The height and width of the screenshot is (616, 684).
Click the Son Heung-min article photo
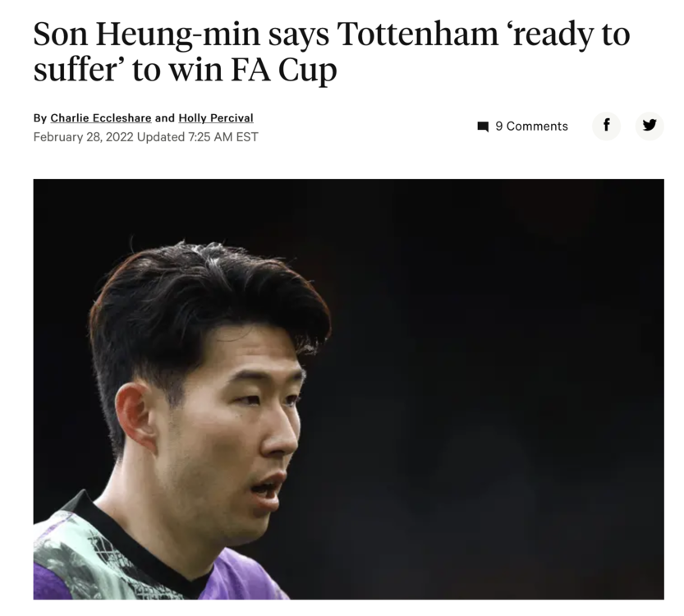tap(348, 388)
